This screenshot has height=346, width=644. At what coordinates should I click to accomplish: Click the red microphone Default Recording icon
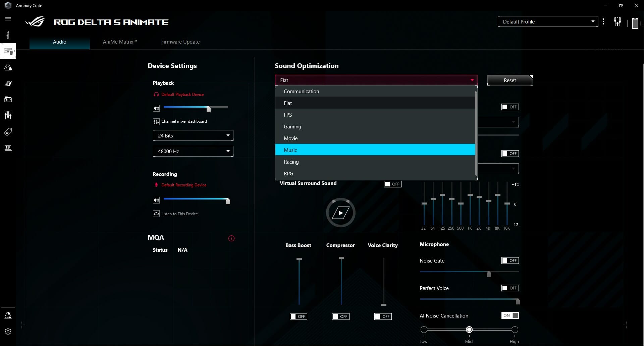coord(156,185)
